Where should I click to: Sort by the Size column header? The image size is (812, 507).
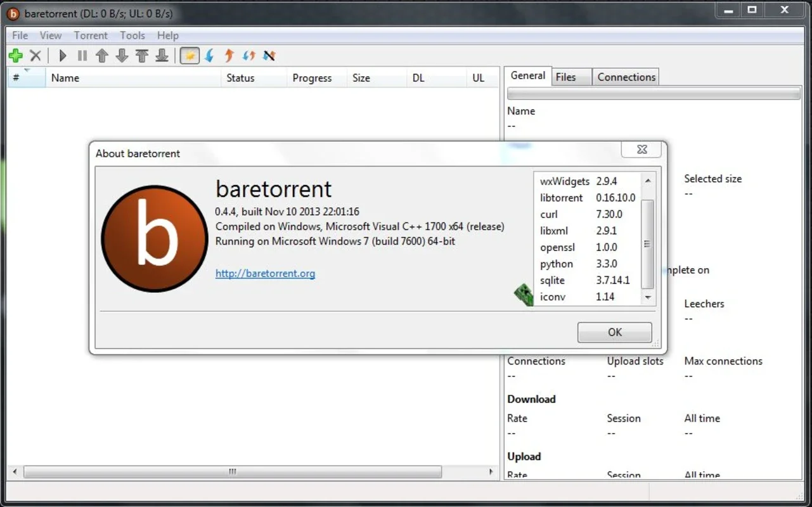click(x=377, y=78)
